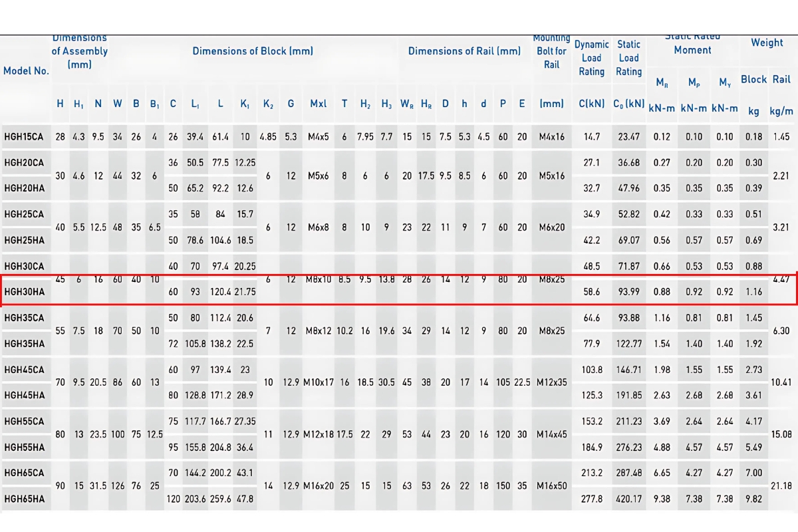Click the "Dimensions of Block (mm)" header

[253, 51]
